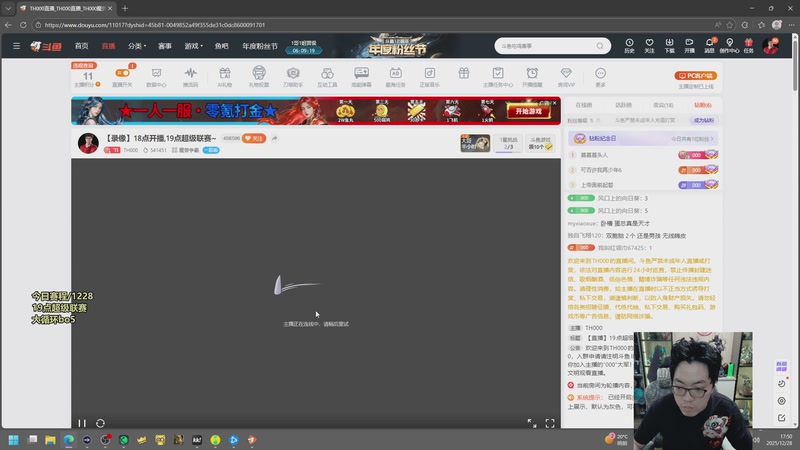This screenshot has width=800, height=450.
Task: Click the 年度粉丝节 banner logo in the header
Action: pyautogui.click(x=397, y=46)
